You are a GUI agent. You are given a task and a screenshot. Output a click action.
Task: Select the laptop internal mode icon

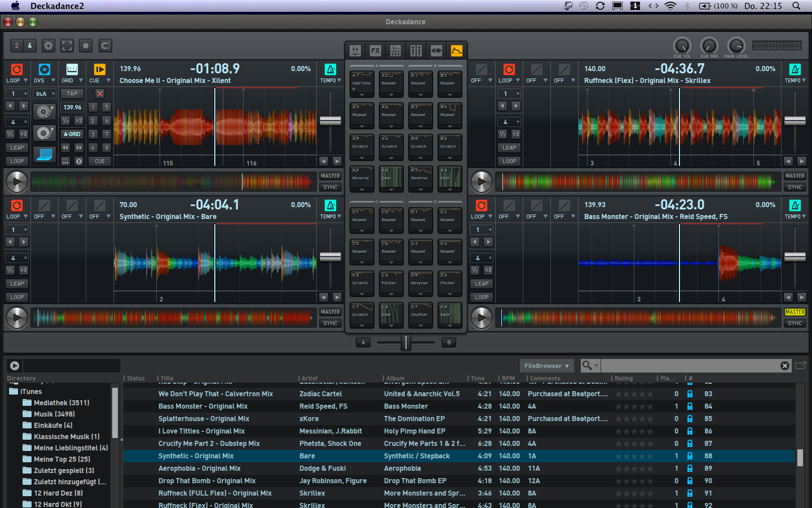[x=45, y=154]
